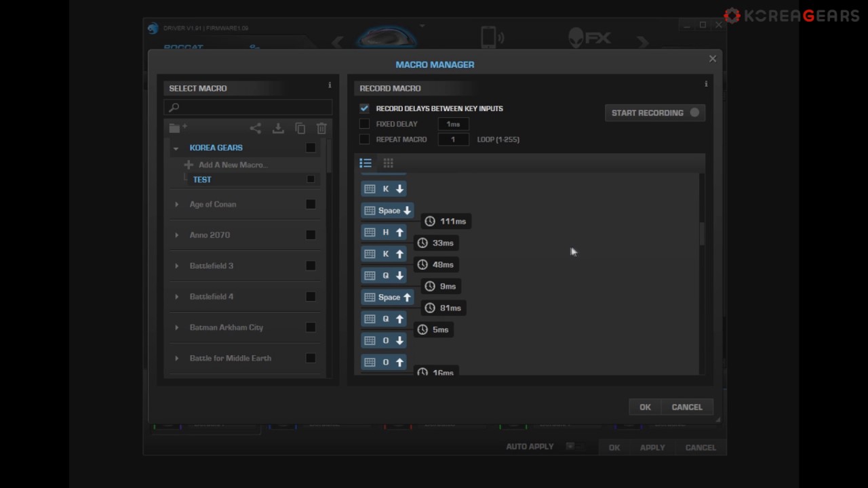Collapse the KOREA GEARS folder
Viewport: 868px width, 488px height.
[x=176, y=148]
